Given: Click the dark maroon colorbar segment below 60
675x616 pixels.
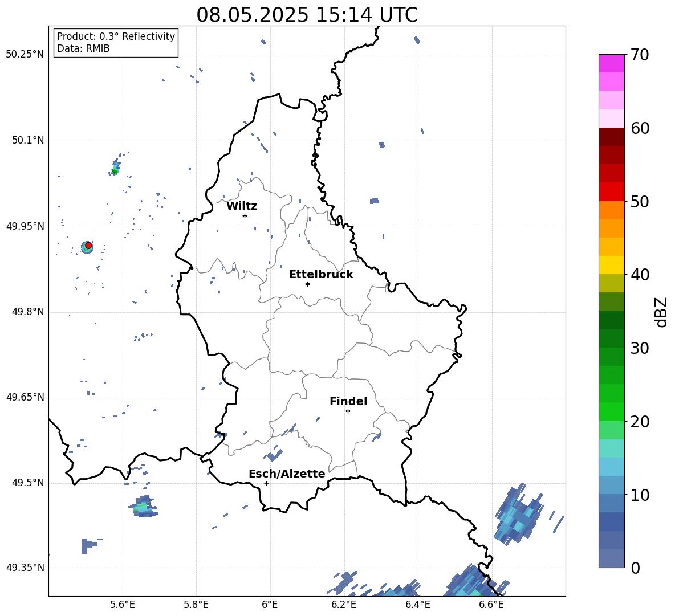Looking at the screenshot, I should [611, 137].
